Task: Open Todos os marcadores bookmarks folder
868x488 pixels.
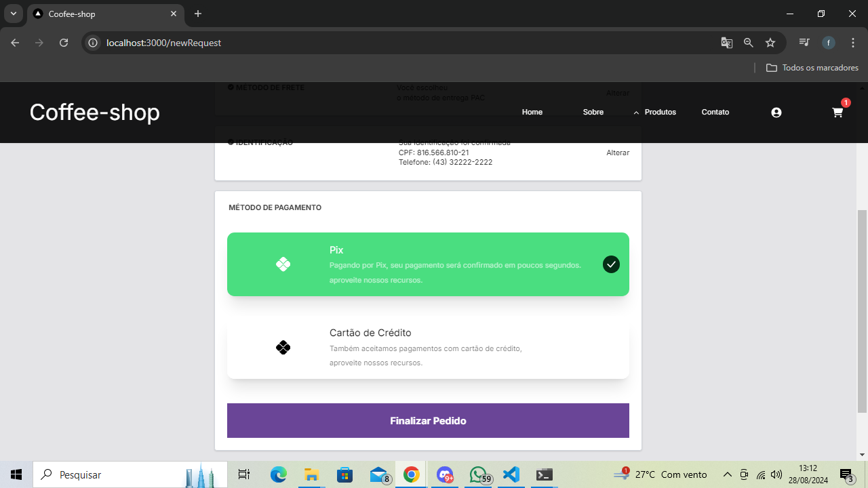Action: [x=812, y=68]
